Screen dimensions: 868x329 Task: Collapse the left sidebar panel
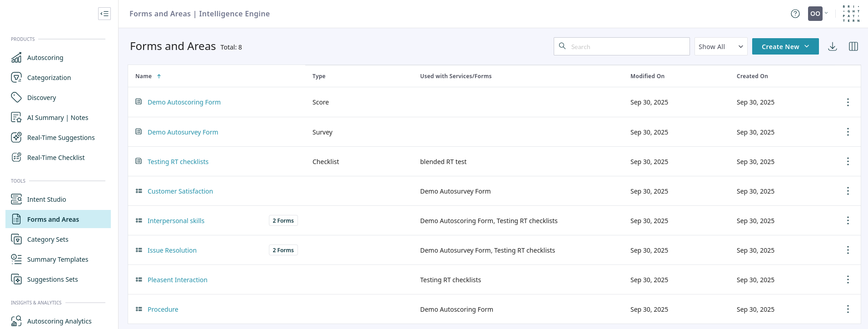[x=104, y=14]
